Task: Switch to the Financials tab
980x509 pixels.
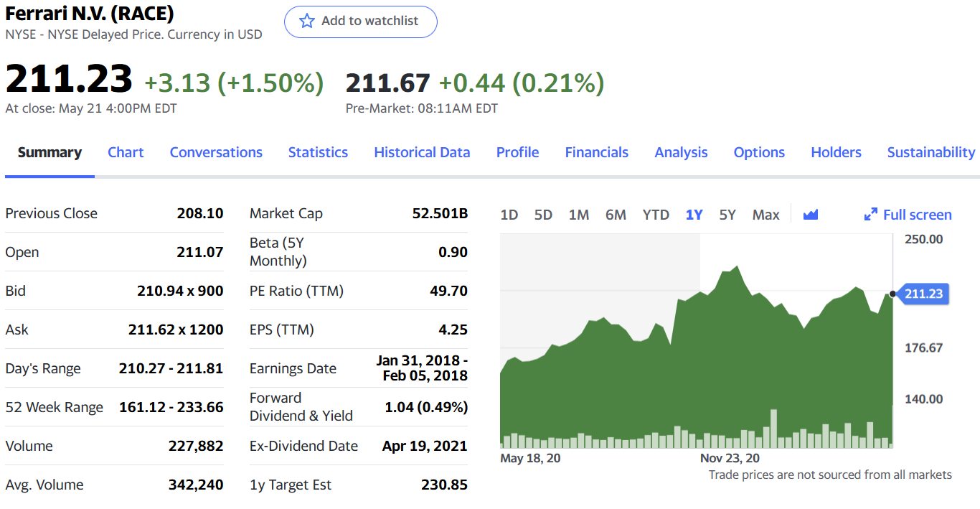Action: [596, 152]
